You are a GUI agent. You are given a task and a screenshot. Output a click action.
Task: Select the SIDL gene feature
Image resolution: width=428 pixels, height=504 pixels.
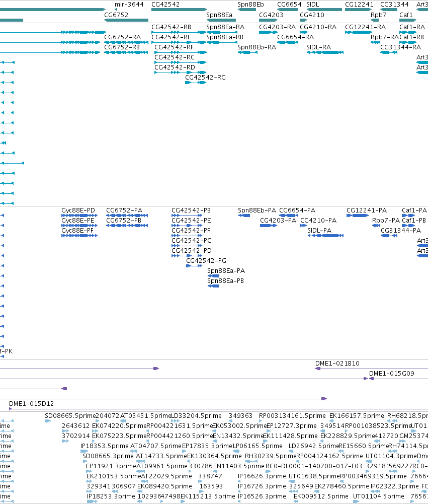tap(324, 10)
